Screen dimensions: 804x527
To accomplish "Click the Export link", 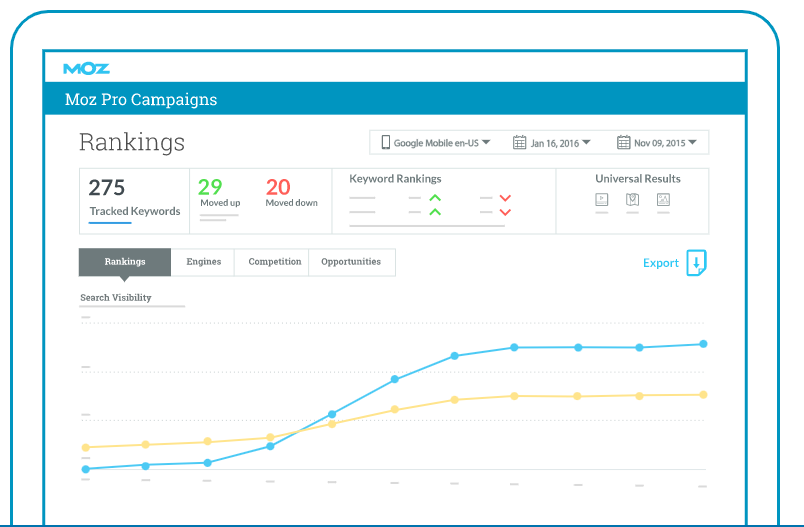I will [x=660, y=263].
